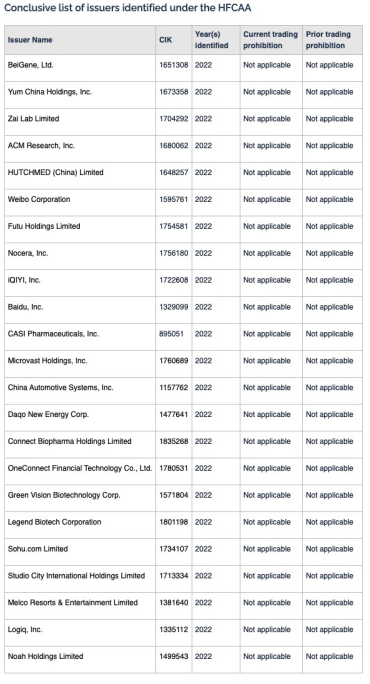Select Legend Biotech Corporation row name
Image resolution: width=370 pixels, height=684 pixels.
(55, 522)
